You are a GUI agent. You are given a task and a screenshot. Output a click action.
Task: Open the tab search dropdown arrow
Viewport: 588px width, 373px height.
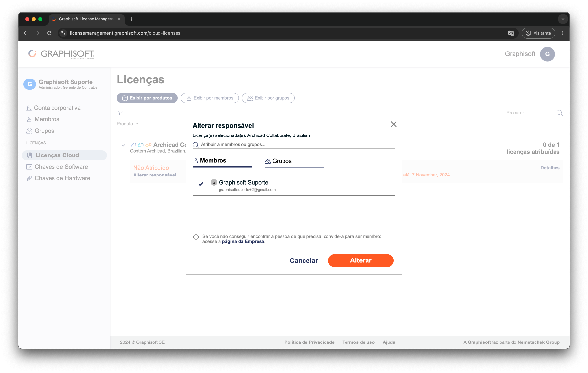click(x=563, y=19)
